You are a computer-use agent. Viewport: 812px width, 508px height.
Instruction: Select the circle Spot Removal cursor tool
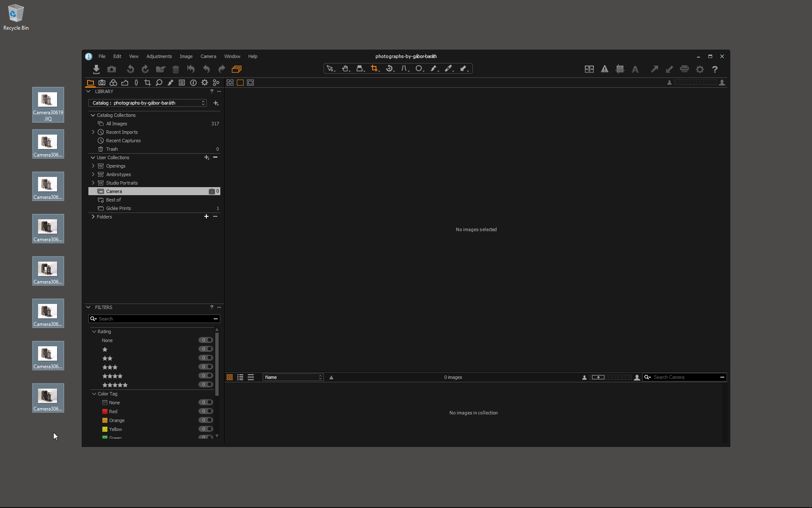click(x=419, y=69)
